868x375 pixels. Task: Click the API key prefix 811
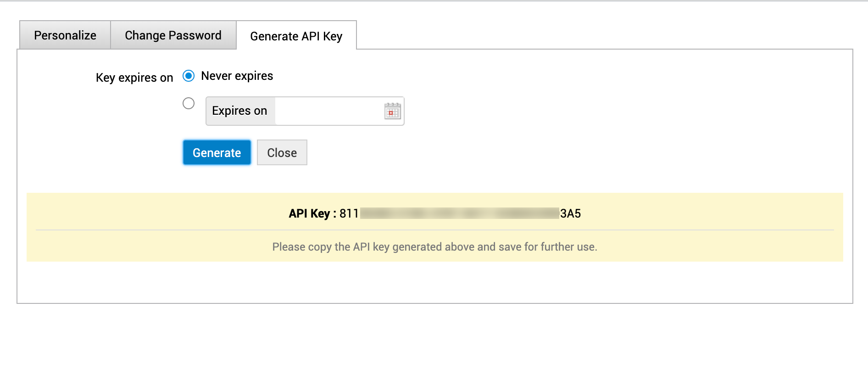coord(349,213)
